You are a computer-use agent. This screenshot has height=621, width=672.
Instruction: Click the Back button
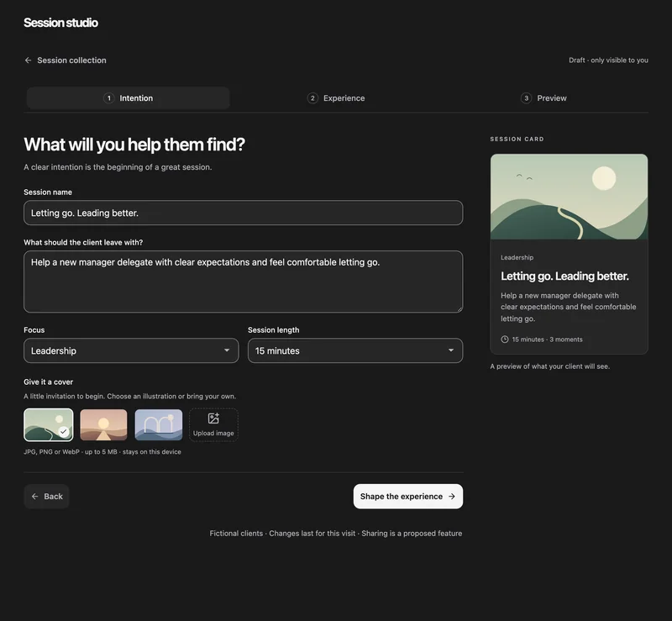pyautogui.click(x=46, y=497)
